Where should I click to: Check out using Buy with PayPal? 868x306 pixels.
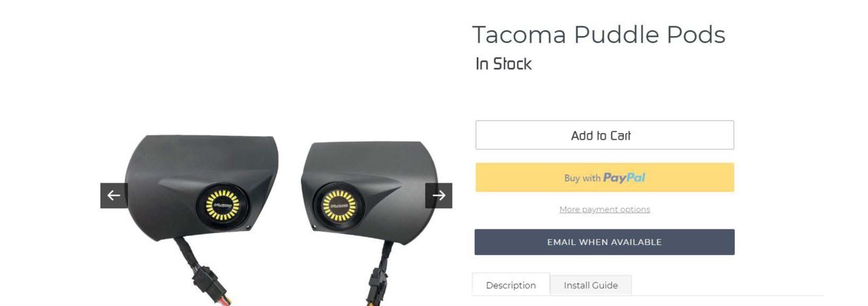coord(604,177)
